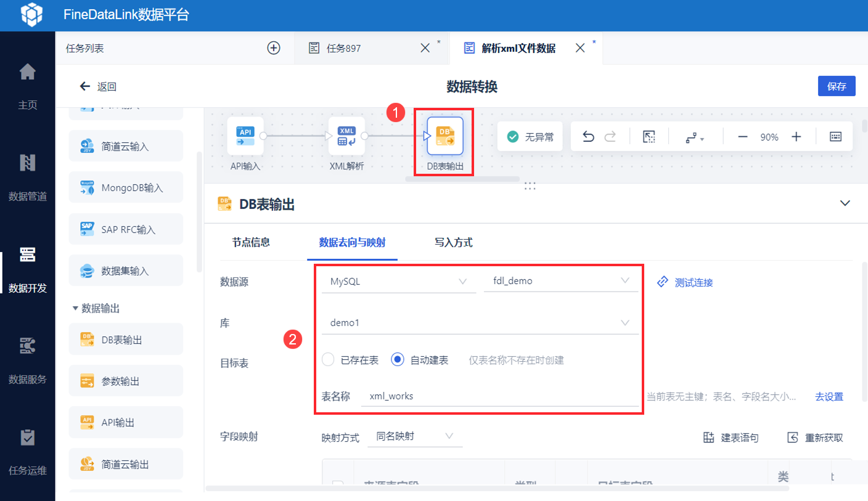Add MongoDB输入 operator from the list
The width and height of the screenshot is (868, 501).
126,187
